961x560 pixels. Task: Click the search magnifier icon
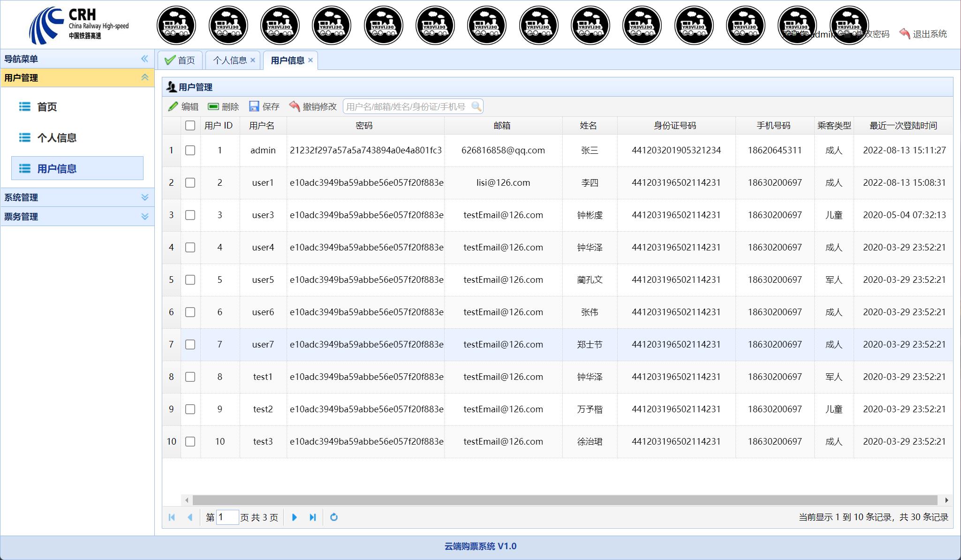[476, 106]
